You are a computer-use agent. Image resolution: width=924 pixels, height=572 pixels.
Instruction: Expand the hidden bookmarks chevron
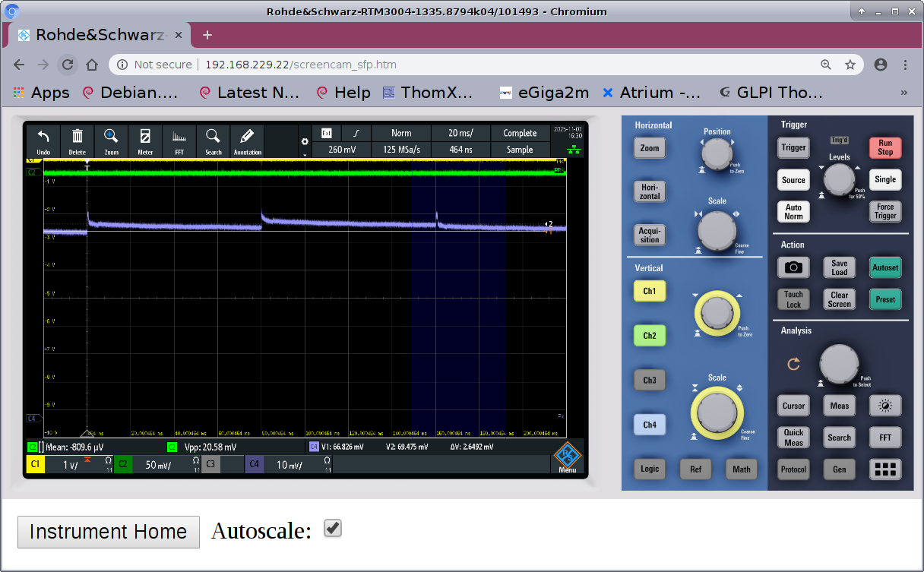(x=904, y=93)
